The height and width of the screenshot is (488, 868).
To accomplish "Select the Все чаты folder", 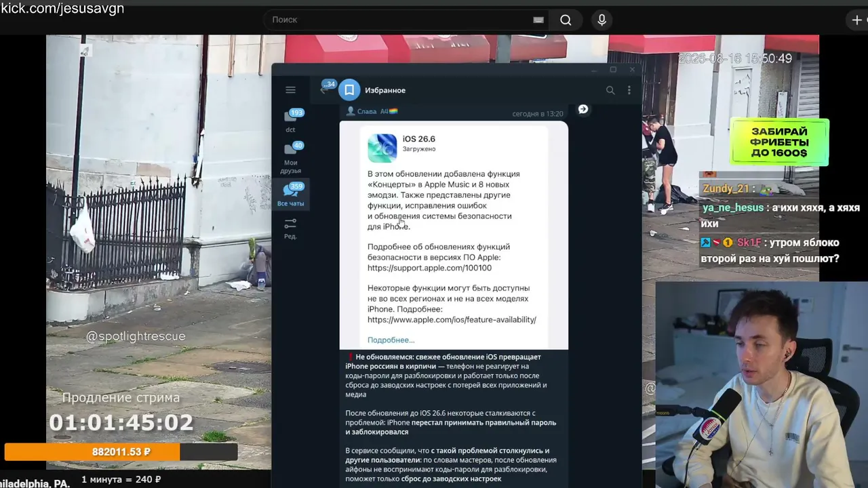I will [x=291, y=195].
